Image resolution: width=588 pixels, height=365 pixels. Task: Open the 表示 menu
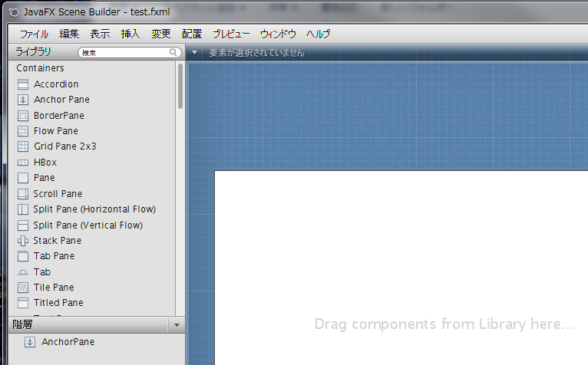coord(100,34)
